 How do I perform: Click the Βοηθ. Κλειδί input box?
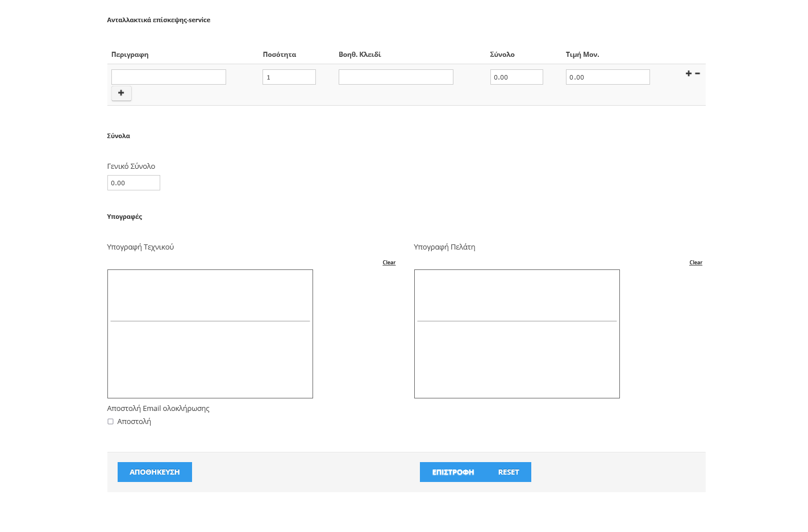click(x=395, y=77)
